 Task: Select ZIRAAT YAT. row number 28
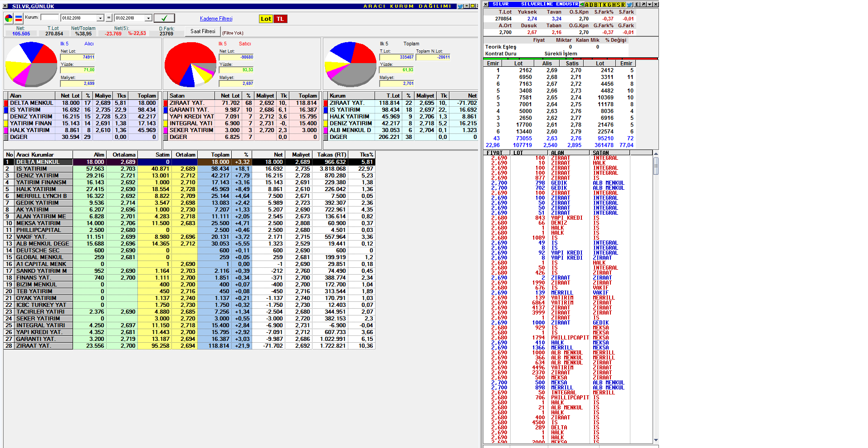tap(189, 346)
